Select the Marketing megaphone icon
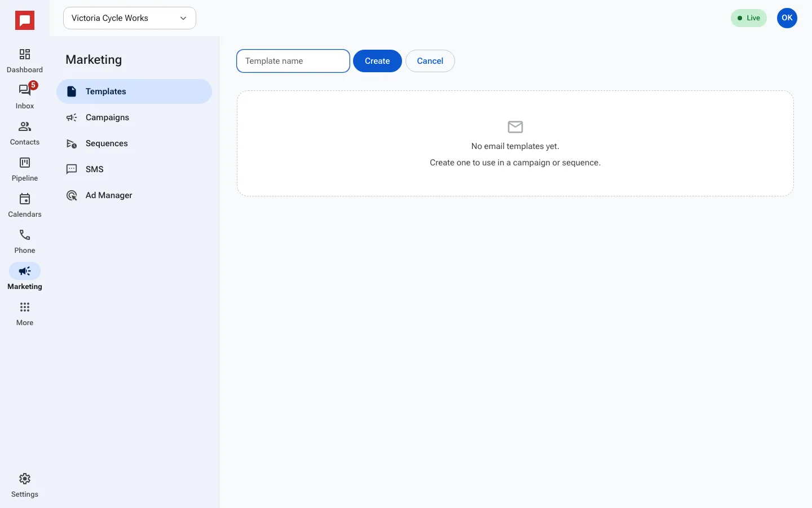Viewport: 812px width, 508px height. click(x=25, y=271)
